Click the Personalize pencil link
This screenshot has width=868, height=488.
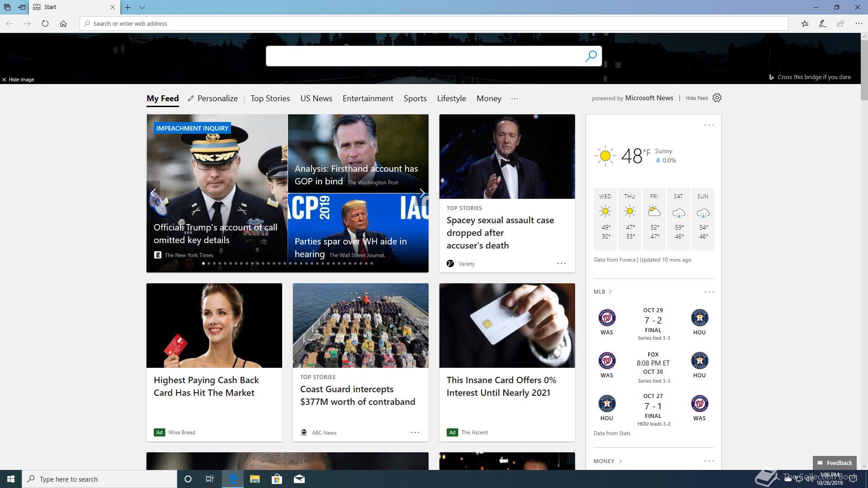[212, 99]
